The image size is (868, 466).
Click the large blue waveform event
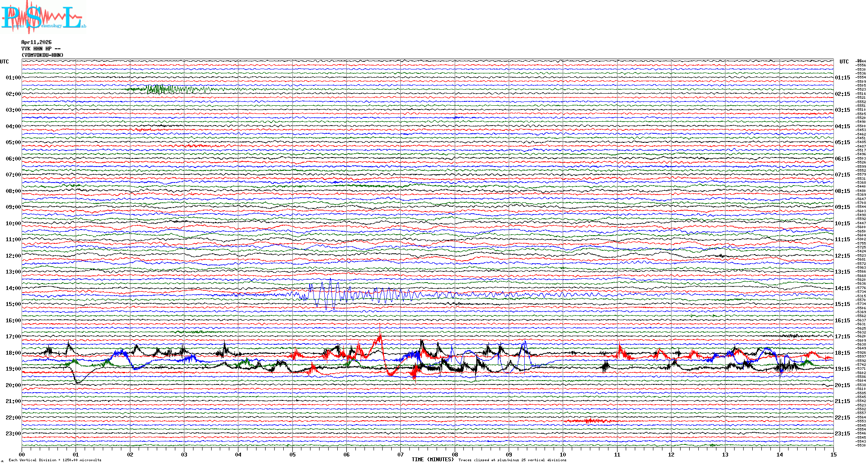(x=328, y=296)
